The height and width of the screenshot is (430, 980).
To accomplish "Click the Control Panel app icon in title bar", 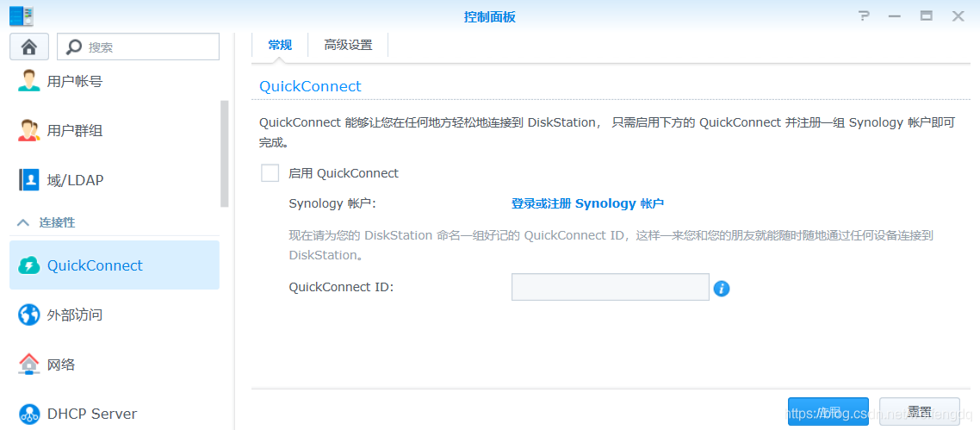I will click(22, 16).
